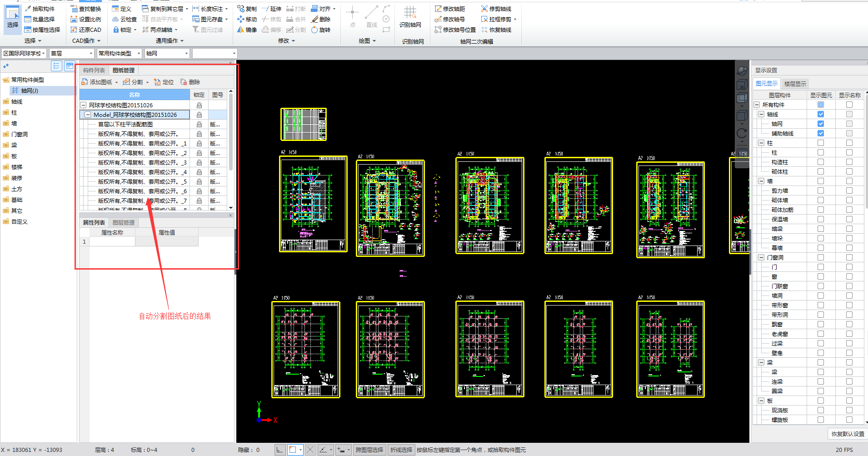Click 按属性选择 select by attribute
Screen dimensions: 868x456
point(42,30)
